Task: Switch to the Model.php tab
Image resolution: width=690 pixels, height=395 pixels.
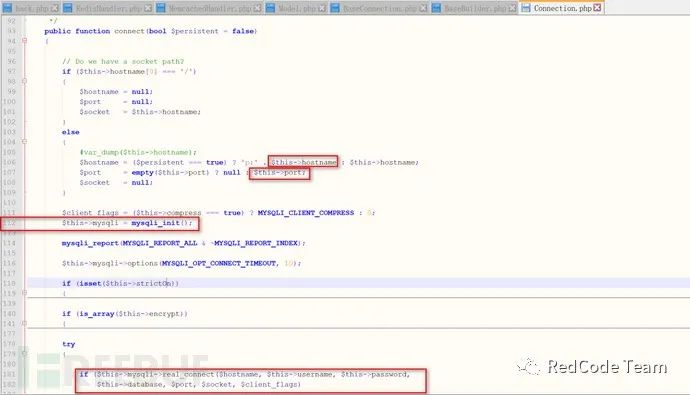Action: click(297, 8)
